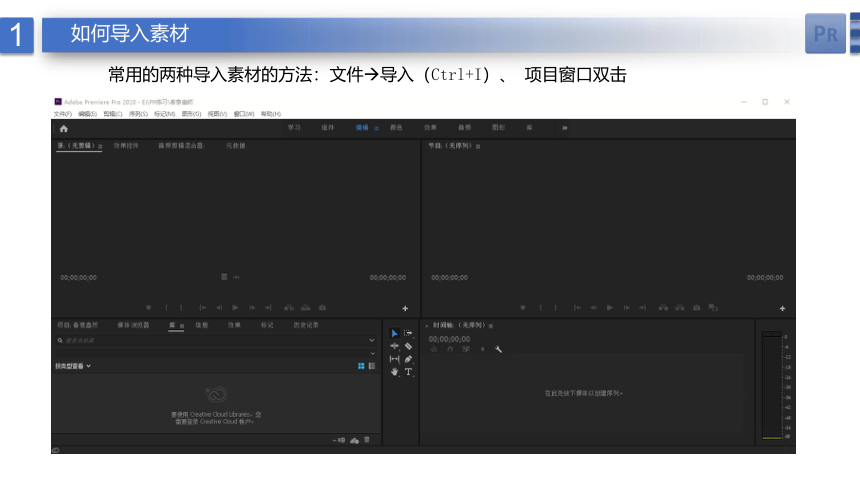860x484 pixels.
Task: Switch Libraries to grid view
Action: click(361, 366)
